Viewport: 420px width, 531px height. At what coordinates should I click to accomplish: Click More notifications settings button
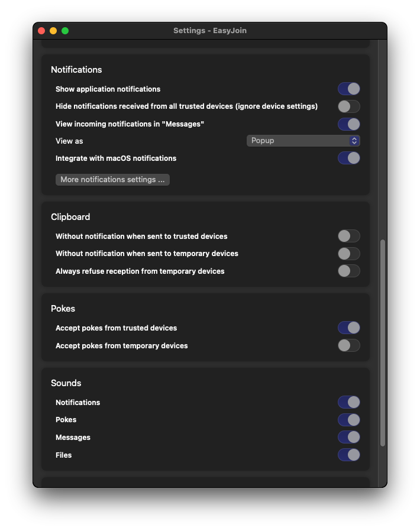coord(112,180)
